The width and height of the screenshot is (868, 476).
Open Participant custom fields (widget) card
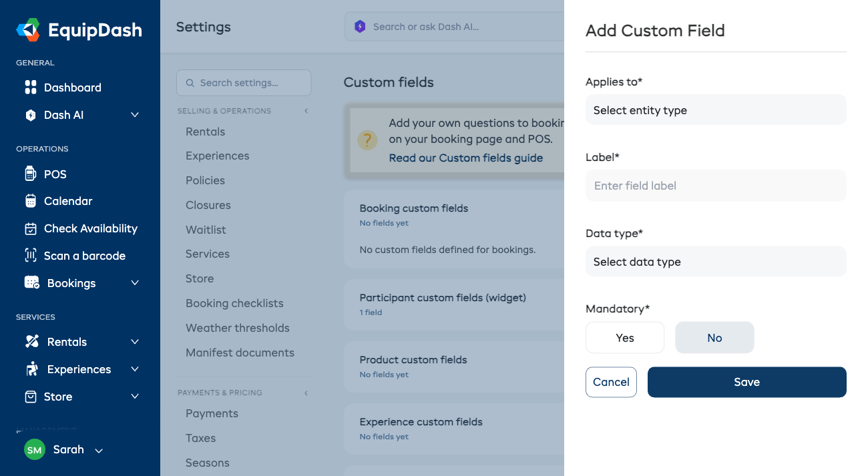[x=454, y=304]
